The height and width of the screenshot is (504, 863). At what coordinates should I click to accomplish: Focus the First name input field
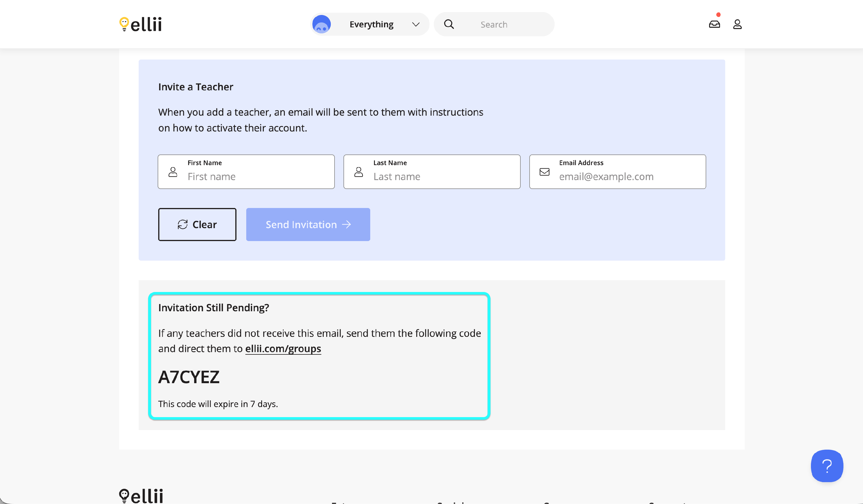tap(257, 177)
